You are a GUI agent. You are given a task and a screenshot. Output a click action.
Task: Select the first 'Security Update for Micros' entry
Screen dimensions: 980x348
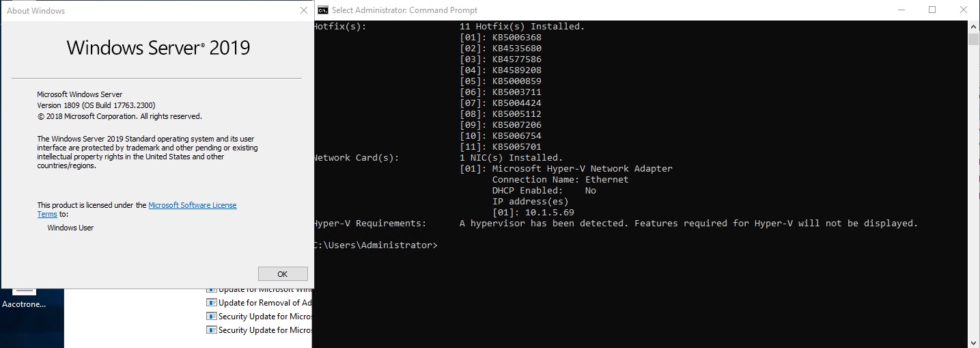(x=260, y=317)
